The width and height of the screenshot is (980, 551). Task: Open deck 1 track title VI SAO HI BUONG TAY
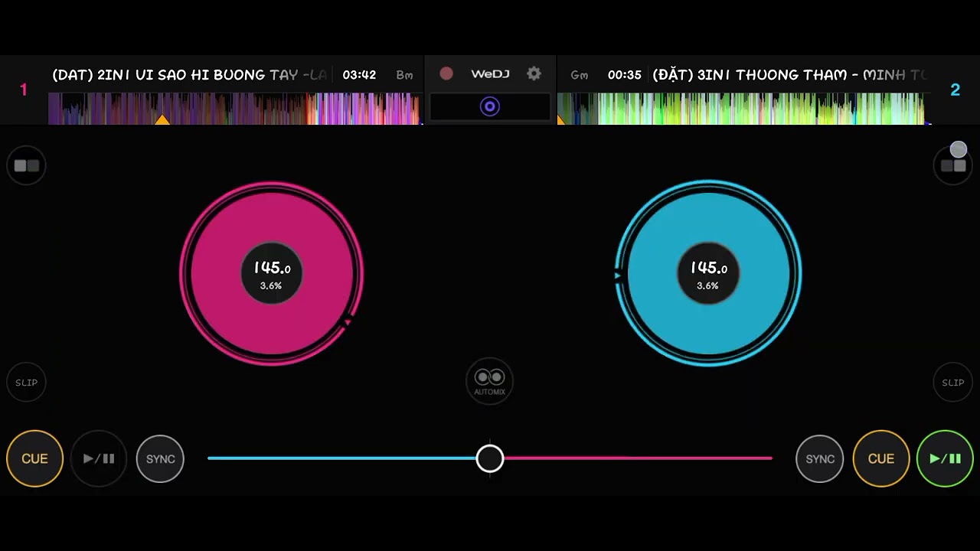189,74
